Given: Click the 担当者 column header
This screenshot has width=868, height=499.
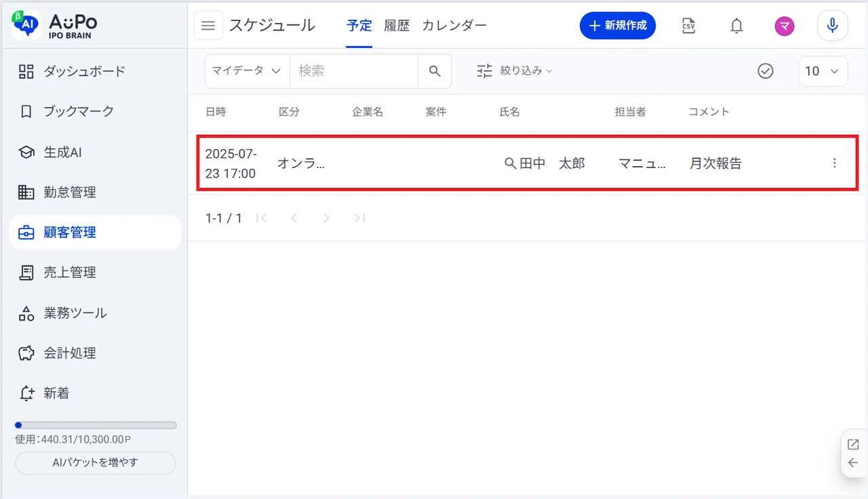Looking at the screenshot, I should tap(630, 112).
